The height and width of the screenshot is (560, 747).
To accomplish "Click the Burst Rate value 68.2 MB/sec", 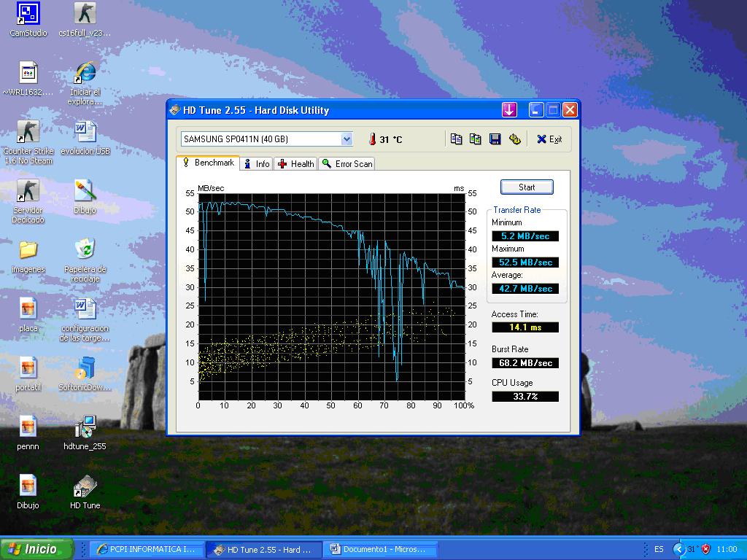I will point(525,363).
